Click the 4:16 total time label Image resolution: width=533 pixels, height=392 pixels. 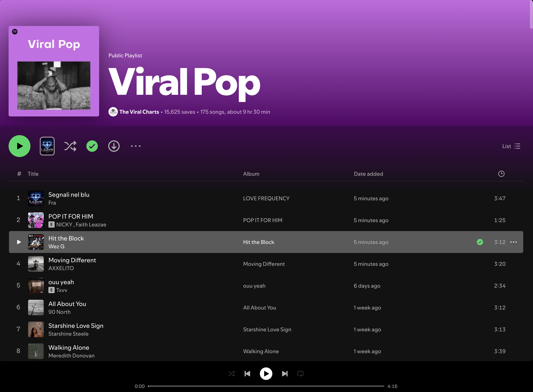(392, 386)
